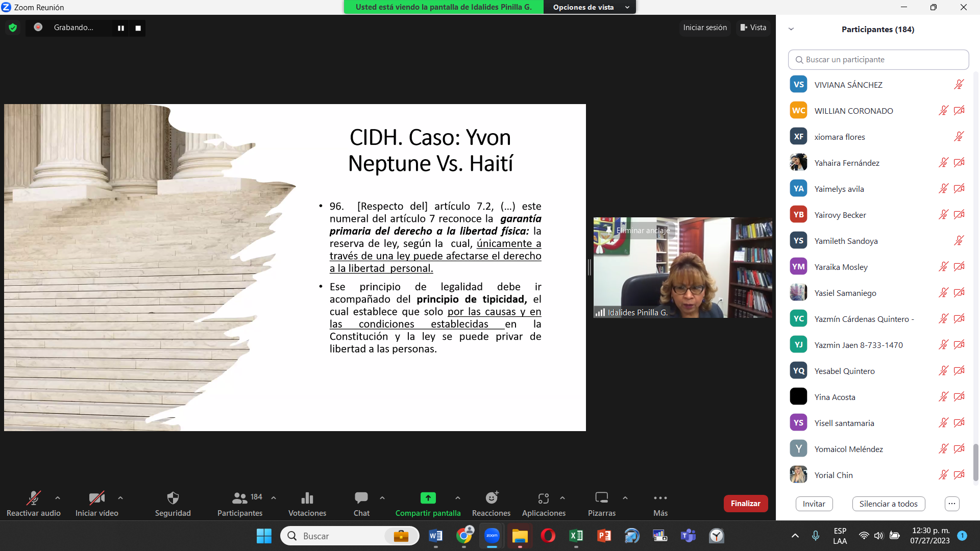
Task: Select participant Yasiel Samaniego
Action: pos(877,293)
